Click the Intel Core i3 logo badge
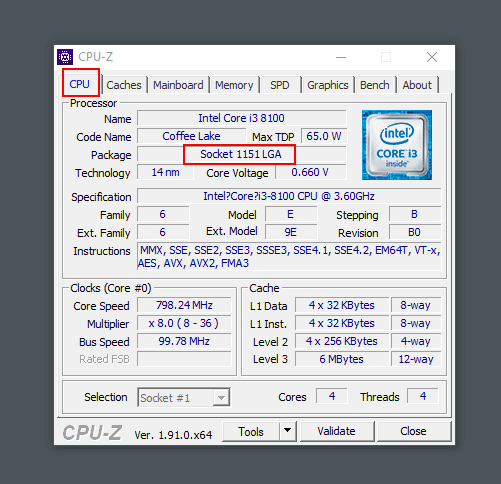 (397, 145)
